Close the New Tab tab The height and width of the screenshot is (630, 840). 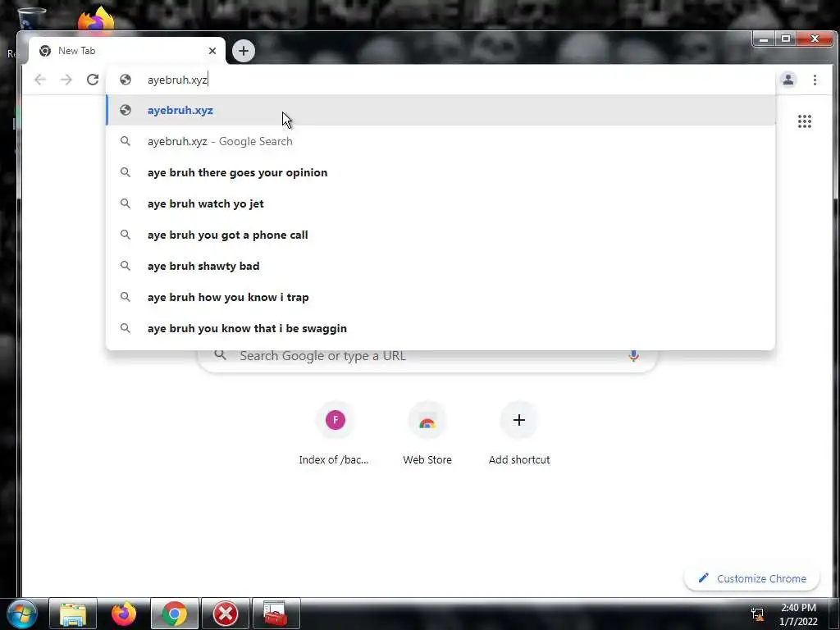point(212,51)
